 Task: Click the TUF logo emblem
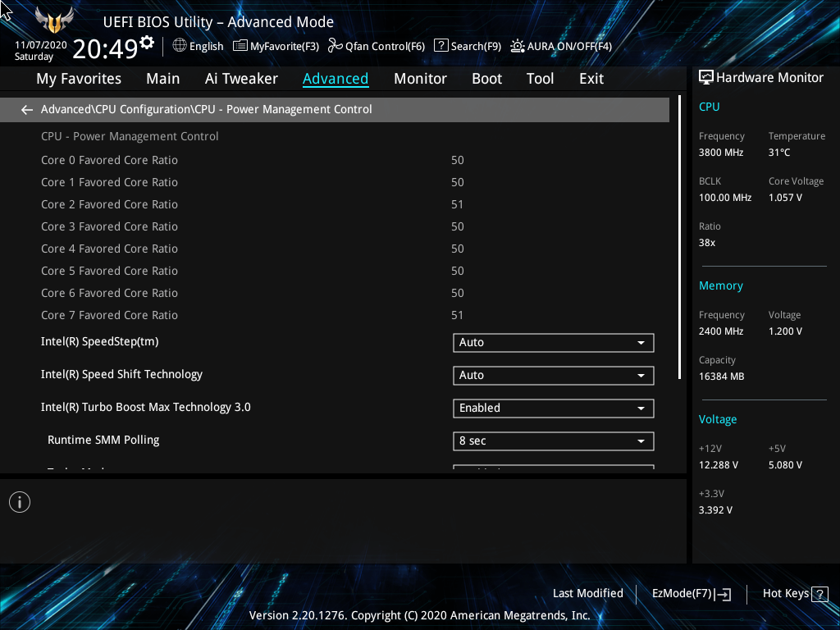(x=54, y=21)
